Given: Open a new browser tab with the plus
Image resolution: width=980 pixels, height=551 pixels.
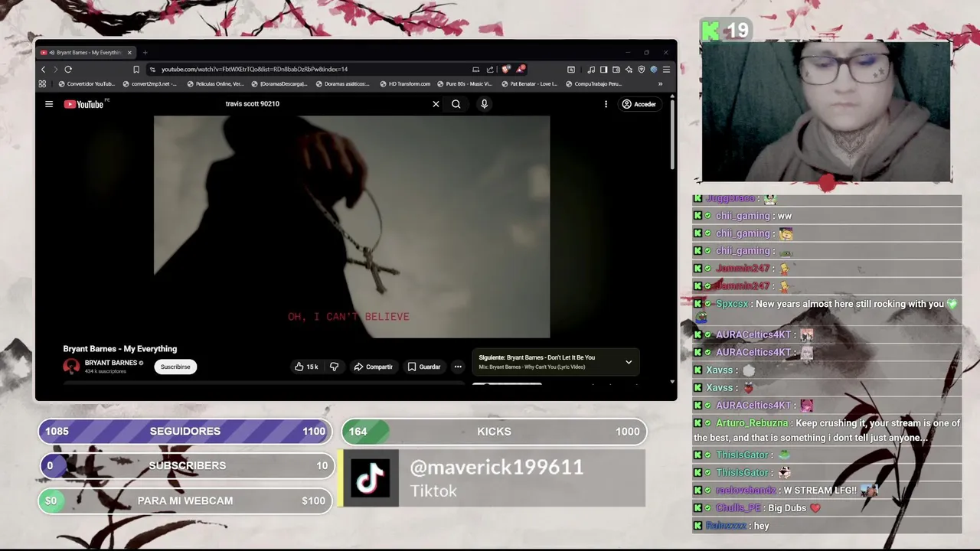Looking at the screenshot, I should click(145, 53).
